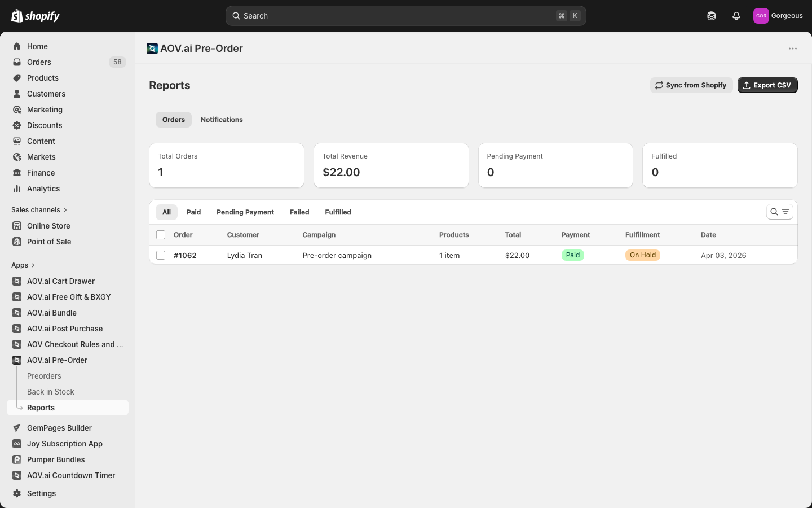The image size is (812, 508).
Task: Click the Orders inbox icon
Action: tap(17, 62)
